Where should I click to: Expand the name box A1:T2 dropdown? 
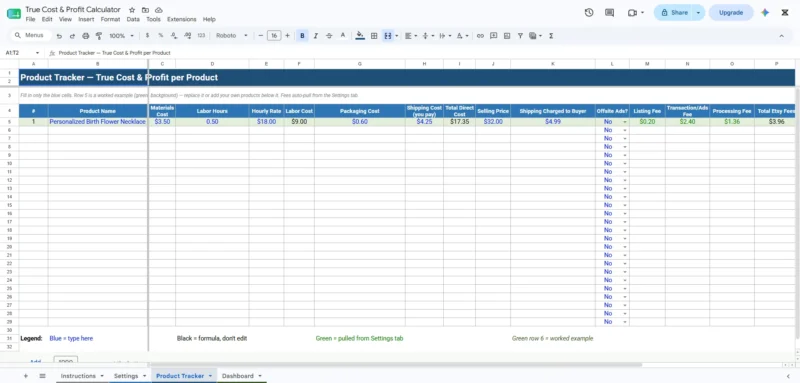coord(37,53)
